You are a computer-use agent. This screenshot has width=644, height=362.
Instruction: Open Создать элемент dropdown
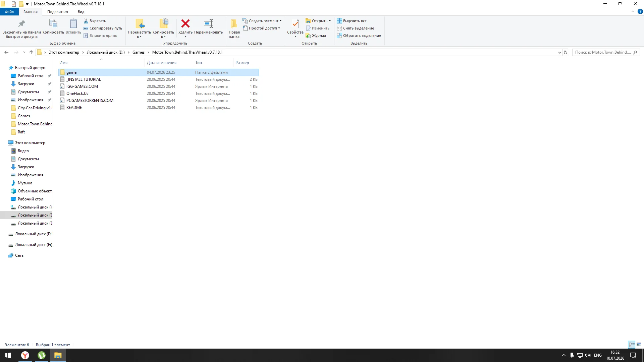tap(262, 21)
